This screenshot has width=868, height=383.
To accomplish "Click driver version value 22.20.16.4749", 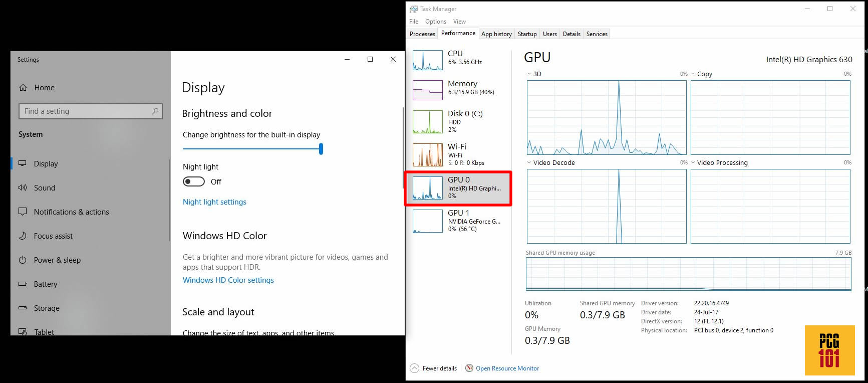I will pos(711,303).
